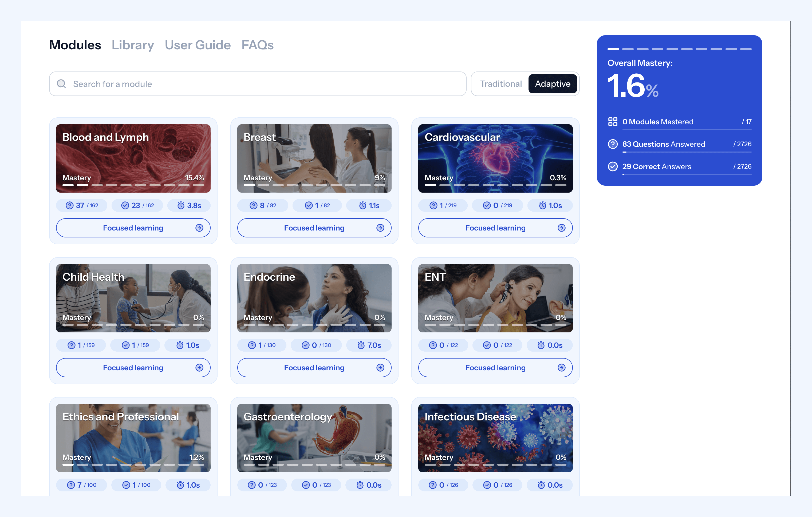Click Endocrine timer icon
The height and width of the screenshot is (517, 812).
tap(361, 345)
